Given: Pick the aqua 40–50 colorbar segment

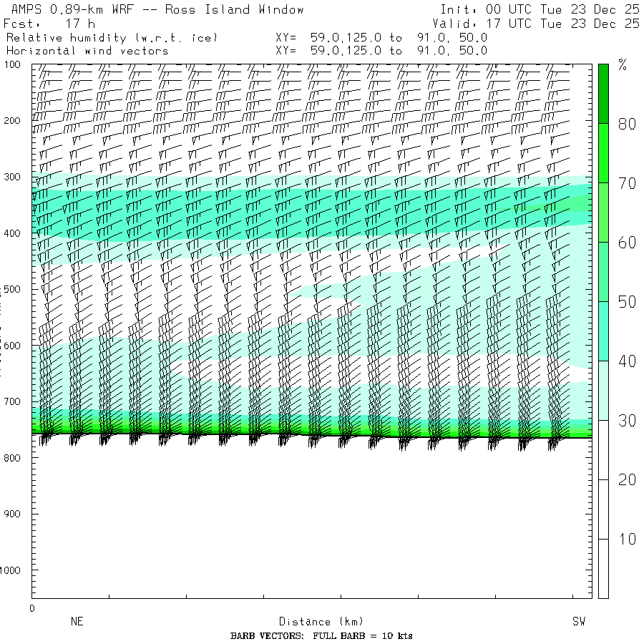Looking at the screenshot, I should point(603,331).
